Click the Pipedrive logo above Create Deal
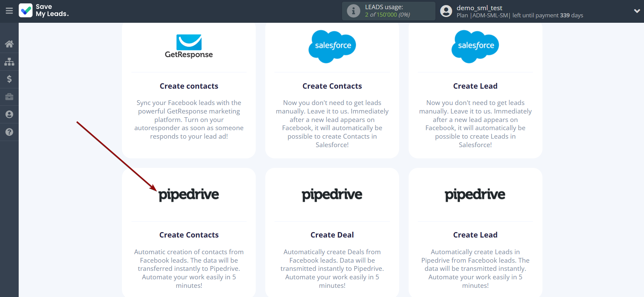Image resolution: width=644 pixels, height=297 pixels. point(332,195)
